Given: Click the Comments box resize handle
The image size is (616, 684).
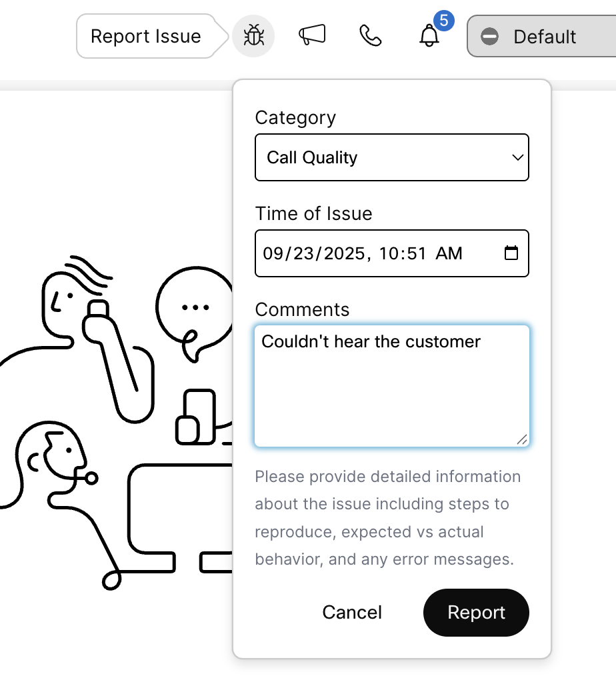Looking at the screenshot, I should coord(521,439).
